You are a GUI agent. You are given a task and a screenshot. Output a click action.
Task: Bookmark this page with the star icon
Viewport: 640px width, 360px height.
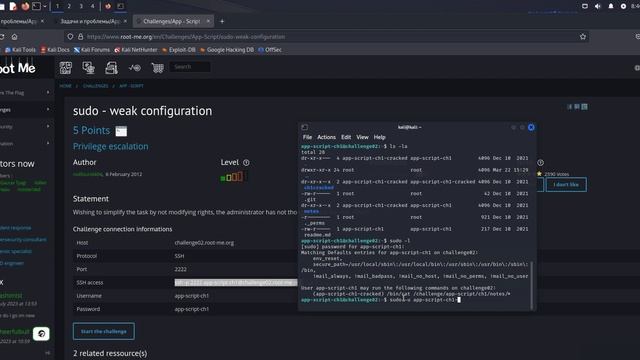point(582,37)
